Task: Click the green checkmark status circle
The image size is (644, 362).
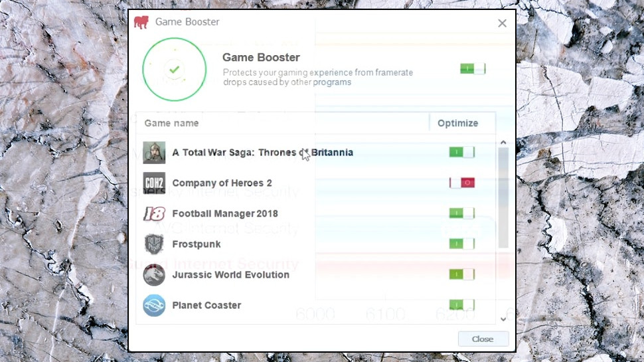Action: [174, 70]
